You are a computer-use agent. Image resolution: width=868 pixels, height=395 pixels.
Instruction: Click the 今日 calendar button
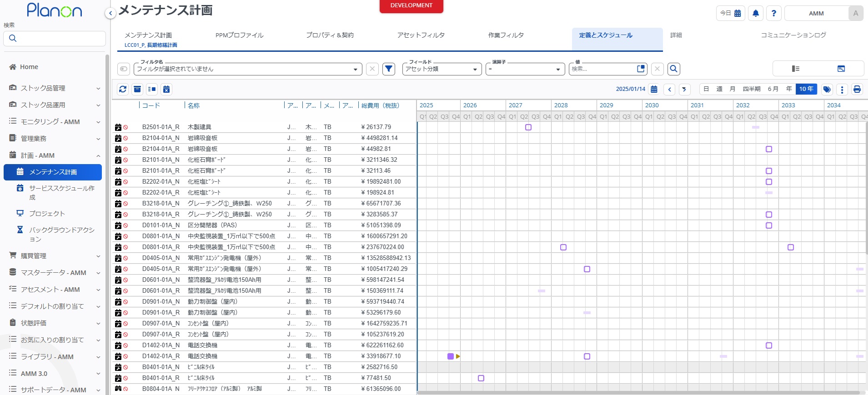click(x=731, y=13)
